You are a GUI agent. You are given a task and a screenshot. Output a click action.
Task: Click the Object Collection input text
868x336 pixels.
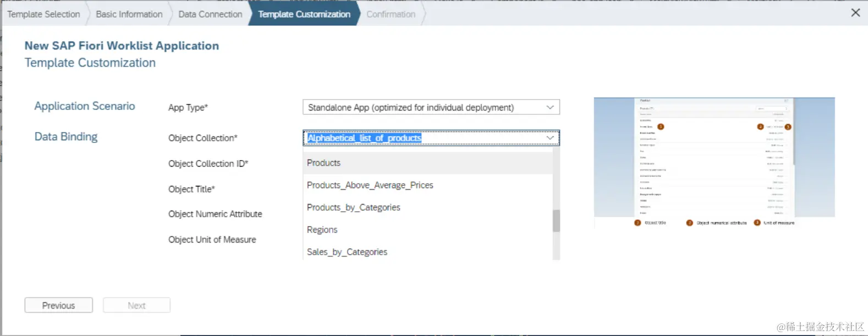click(x=364, y=138)
